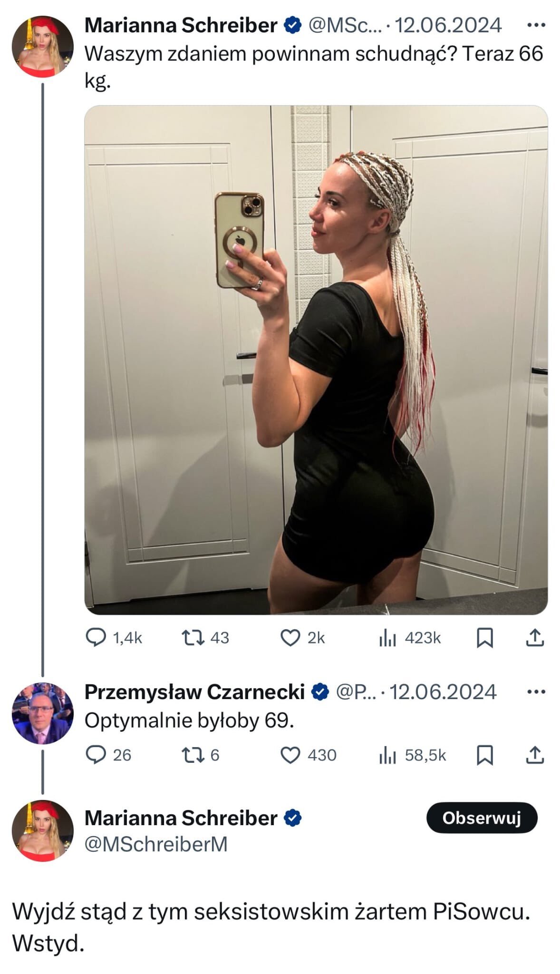
Task: Open more options on the top post
Action: click(x=536, y=25)
